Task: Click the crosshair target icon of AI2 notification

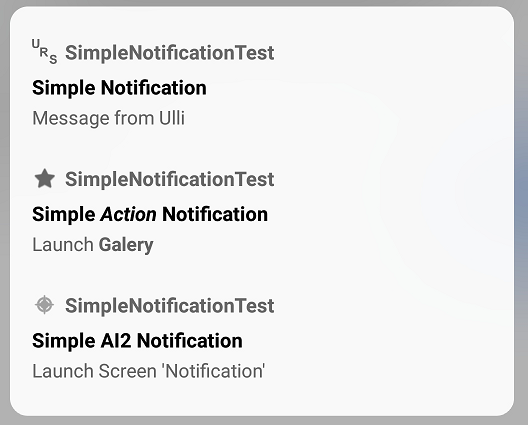Action: pos(44,305)
